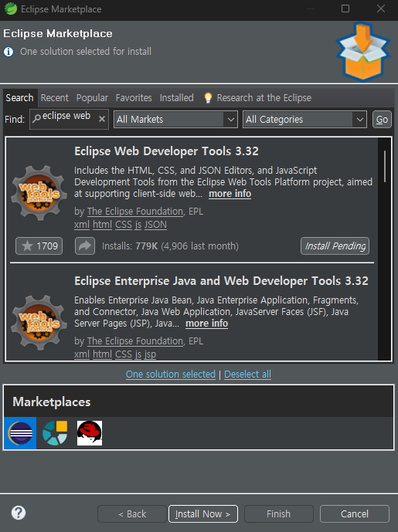Maximize the Eclipse Marketplace window

(x=345, y=8)
